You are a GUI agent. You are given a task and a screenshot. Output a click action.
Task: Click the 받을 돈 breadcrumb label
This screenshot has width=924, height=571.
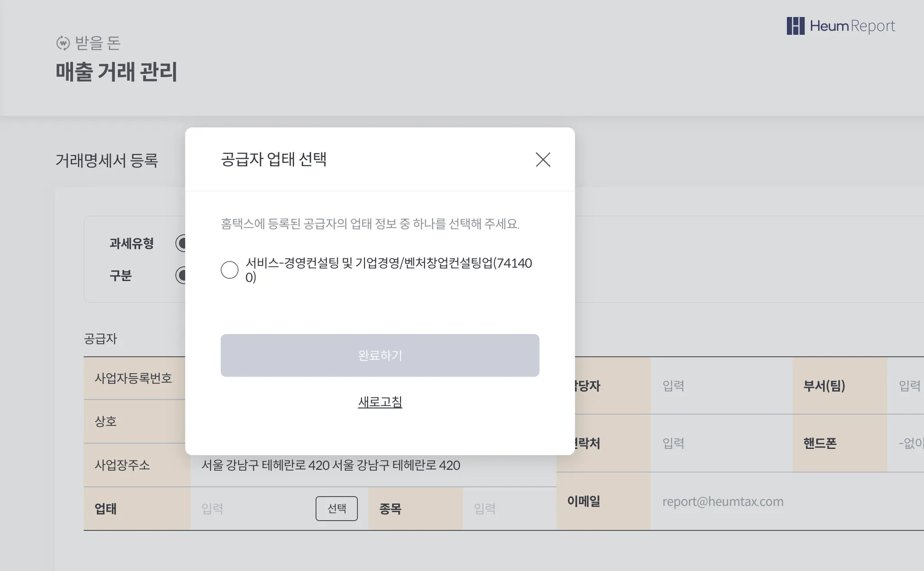(97, 43)
